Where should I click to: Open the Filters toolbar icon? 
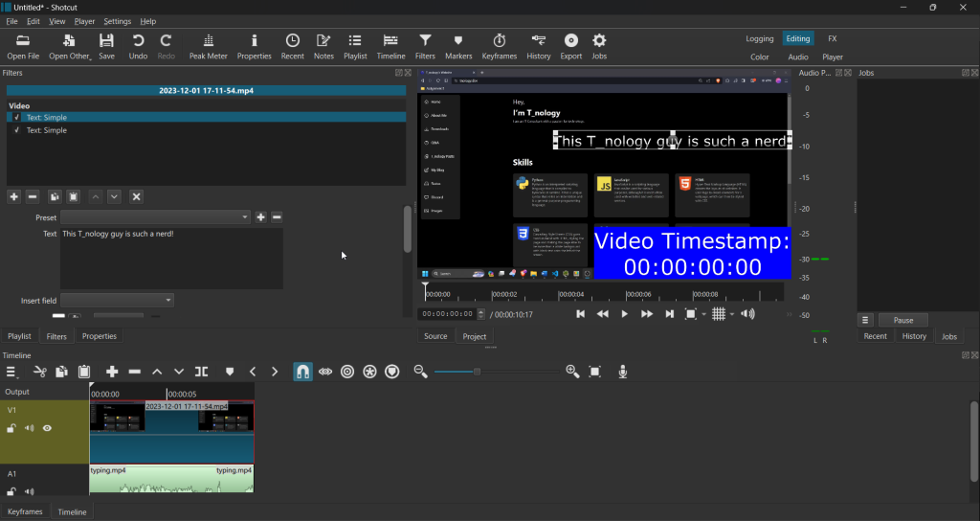tap(425, 47)
